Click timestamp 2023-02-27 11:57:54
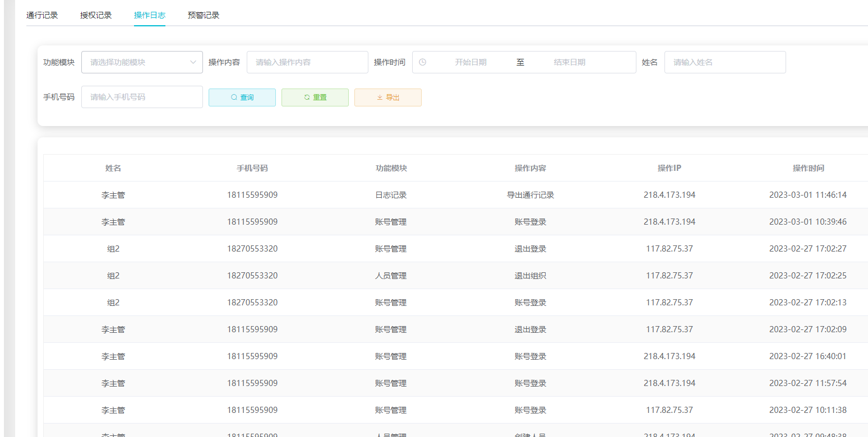Viewport: 868px width, 437px height. [x=808, y=383]
